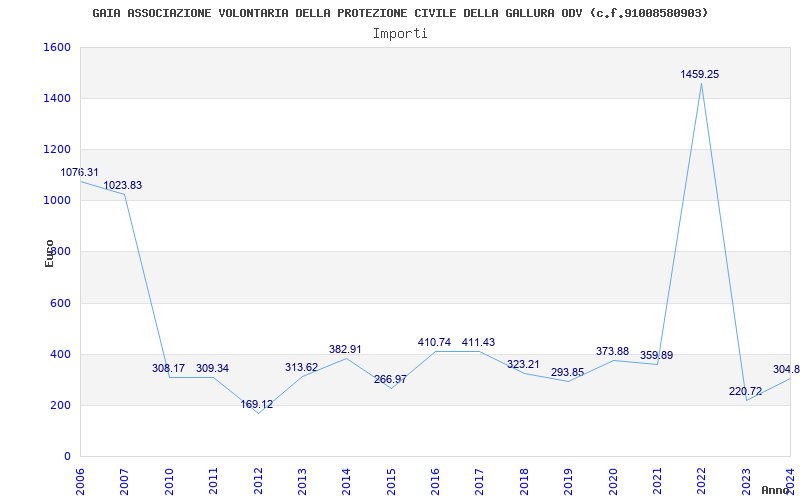Viewport: 800px width, 500px height.
Task: Click the 220.72 data label
Action: (745, 392)
